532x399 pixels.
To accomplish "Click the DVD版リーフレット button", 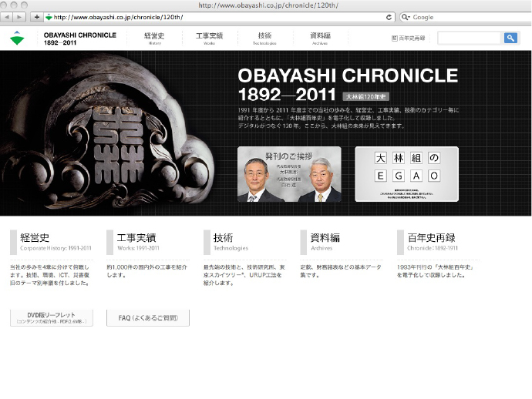I will pyautogui.click(x=52, y=317).
